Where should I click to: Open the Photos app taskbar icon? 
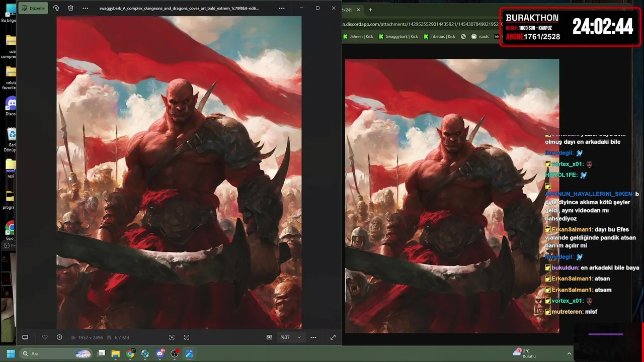189,353
